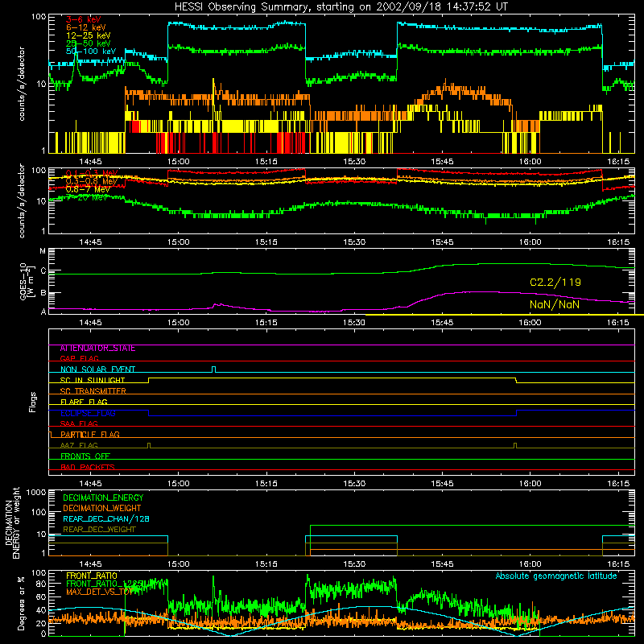This screenshot has height=644, width=644.
Task: Select the green 25-50 keV legend label
Action: [x=89, y=43]
